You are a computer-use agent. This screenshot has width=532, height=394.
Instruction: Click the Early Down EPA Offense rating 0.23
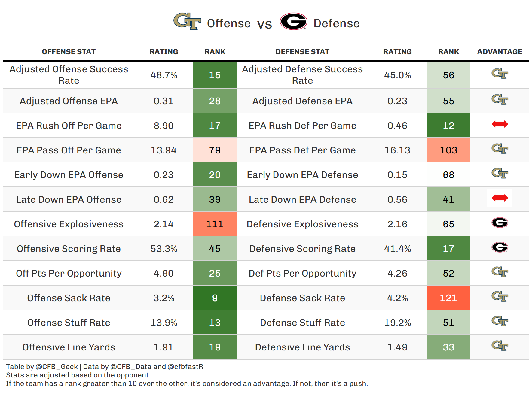click(164, 175)
